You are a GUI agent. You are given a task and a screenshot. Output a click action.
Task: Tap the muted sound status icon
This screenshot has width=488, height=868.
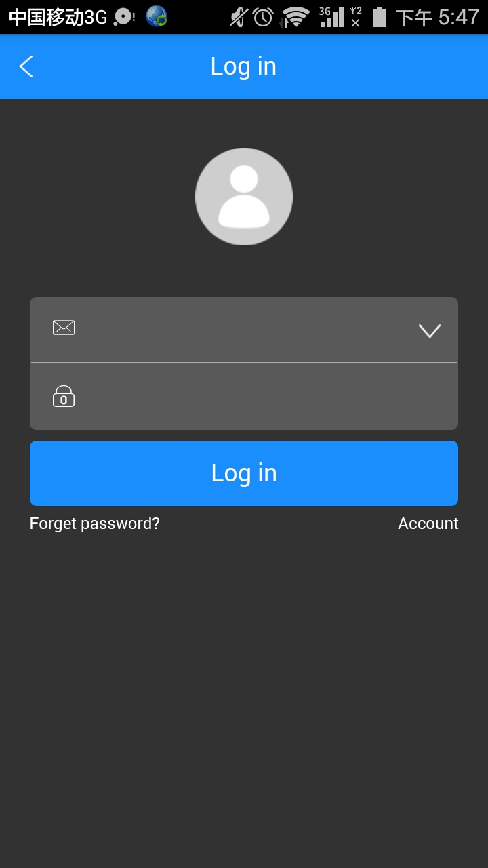point(239,17)
